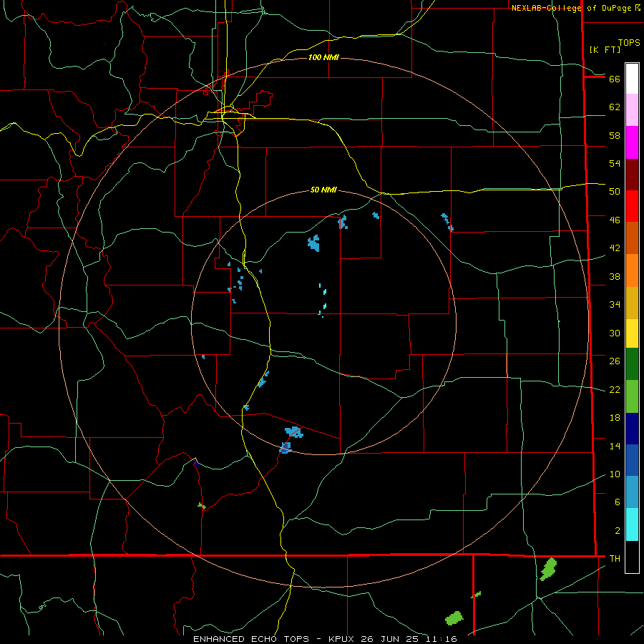Screen dimensions: 644x644
Task: Click the navy blue legend band
Action: pos(632,429)
